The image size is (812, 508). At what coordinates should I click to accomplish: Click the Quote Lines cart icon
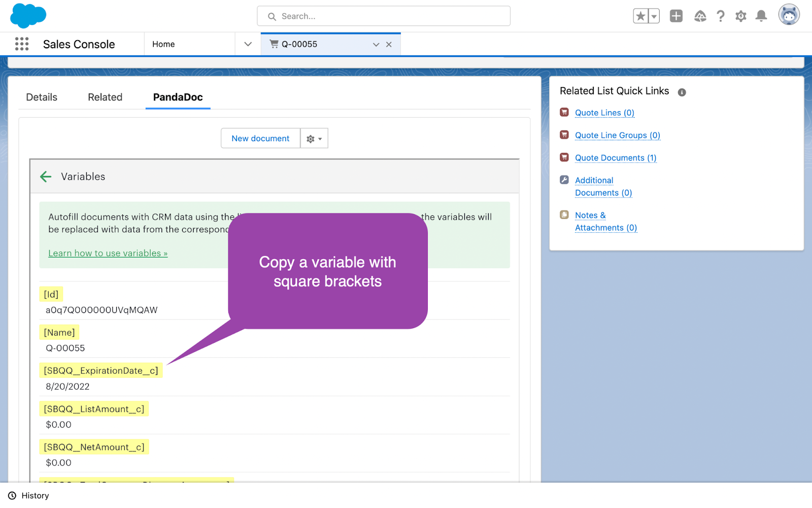point(564,112)
